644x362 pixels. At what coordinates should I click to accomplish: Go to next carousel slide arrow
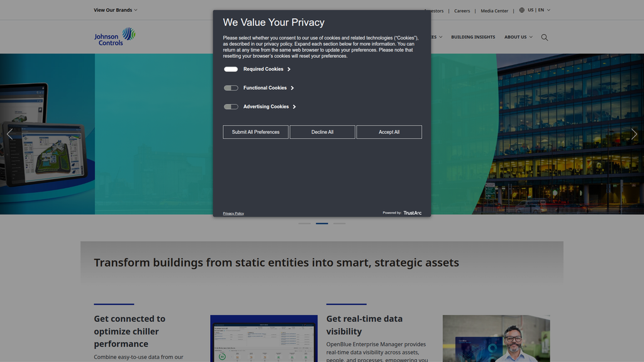[x=634, y=134]
